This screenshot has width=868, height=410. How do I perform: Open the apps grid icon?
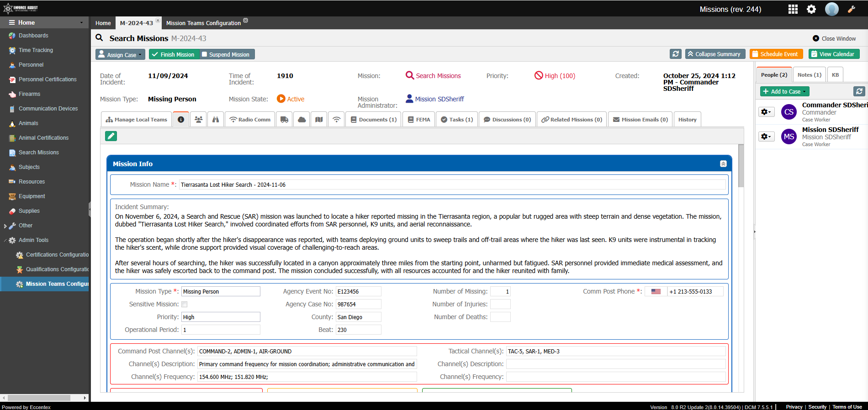(x=793, y=9)
